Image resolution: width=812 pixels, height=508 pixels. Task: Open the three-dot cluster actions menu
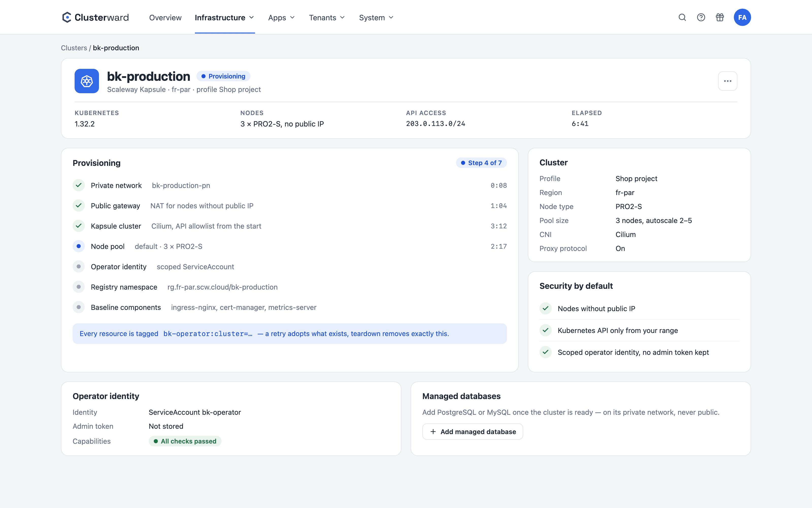(x=728, y=81)
